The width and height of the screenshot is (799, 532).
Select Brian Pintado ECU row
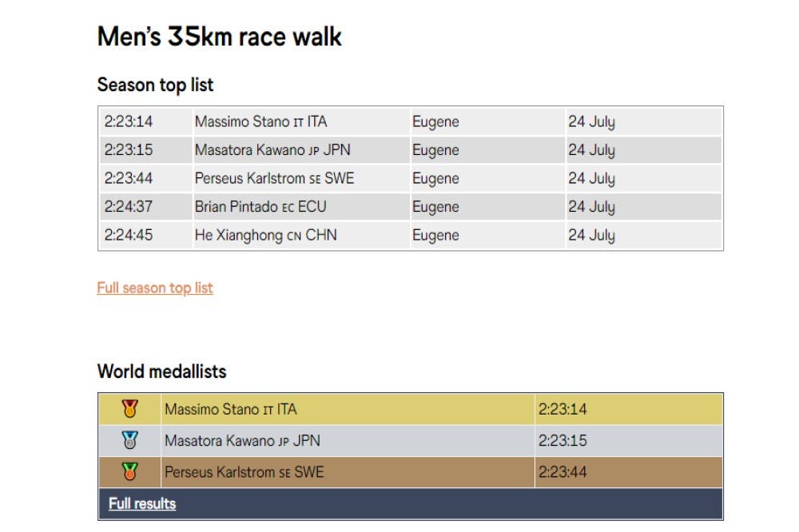(260, 207)
